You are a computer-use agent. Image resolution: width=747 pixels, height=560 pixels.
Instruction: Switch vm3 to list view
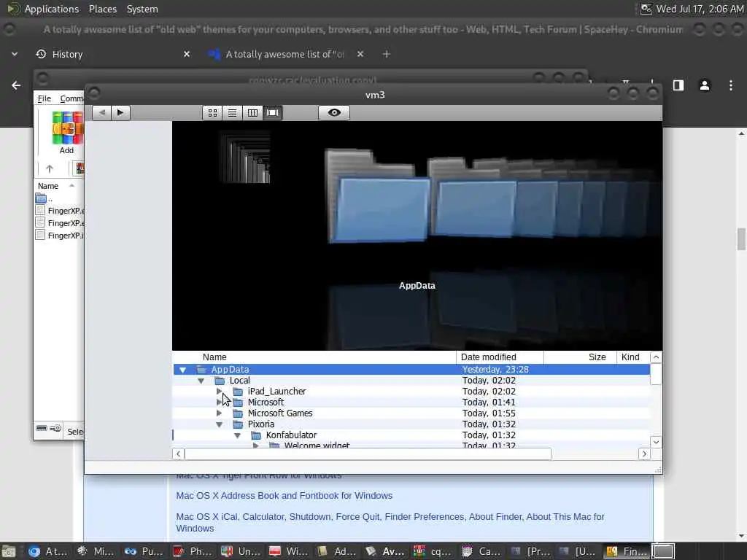click(232, 113)
